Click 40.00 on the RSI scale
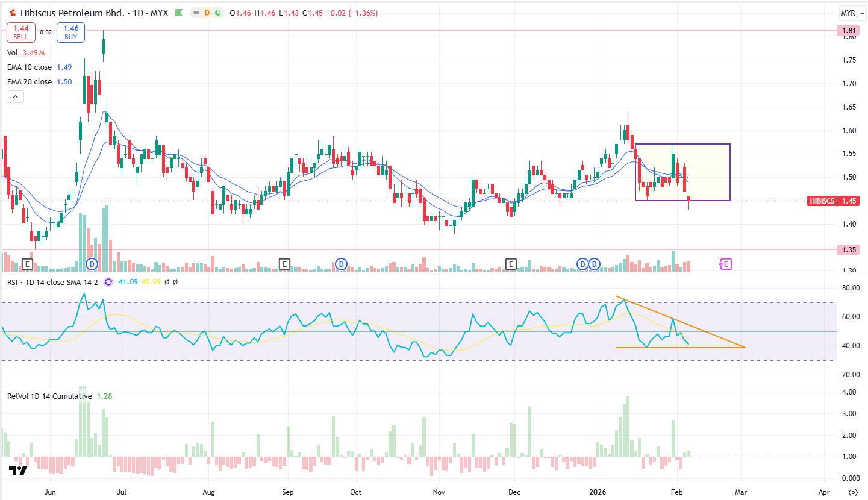 point(850,346)
